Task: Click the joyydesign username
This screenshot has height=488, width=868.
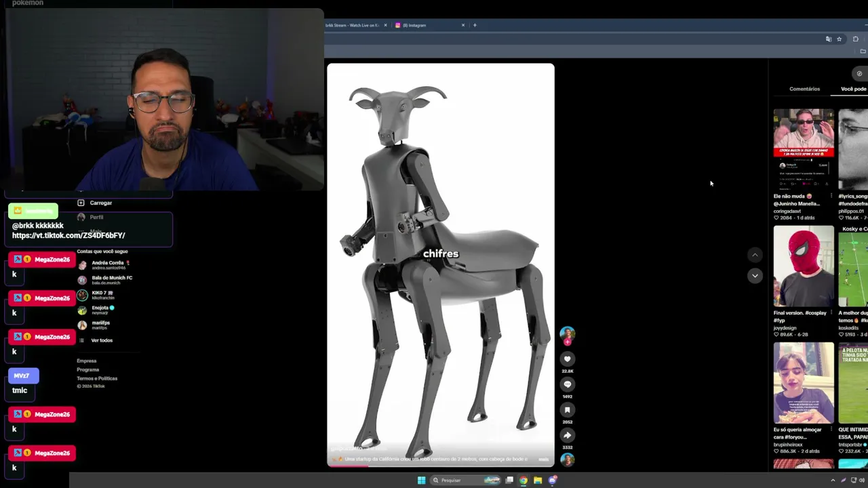Action: (785, 328)
